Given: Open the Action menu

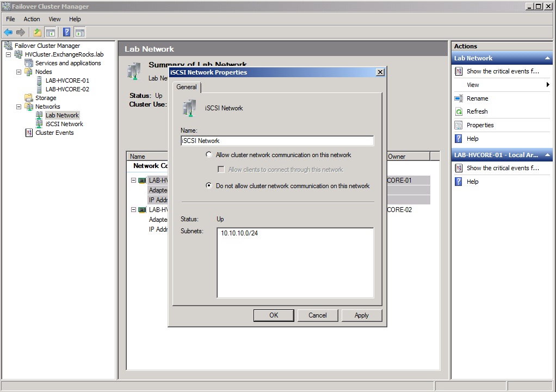Looking at the screenshot, I should click(x=32, y=19).
